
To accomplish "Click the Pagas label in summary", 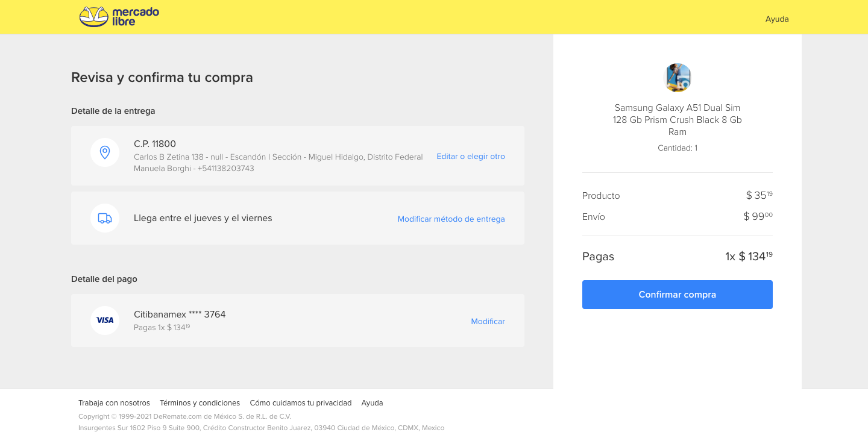I will click(x=598, y=257).
